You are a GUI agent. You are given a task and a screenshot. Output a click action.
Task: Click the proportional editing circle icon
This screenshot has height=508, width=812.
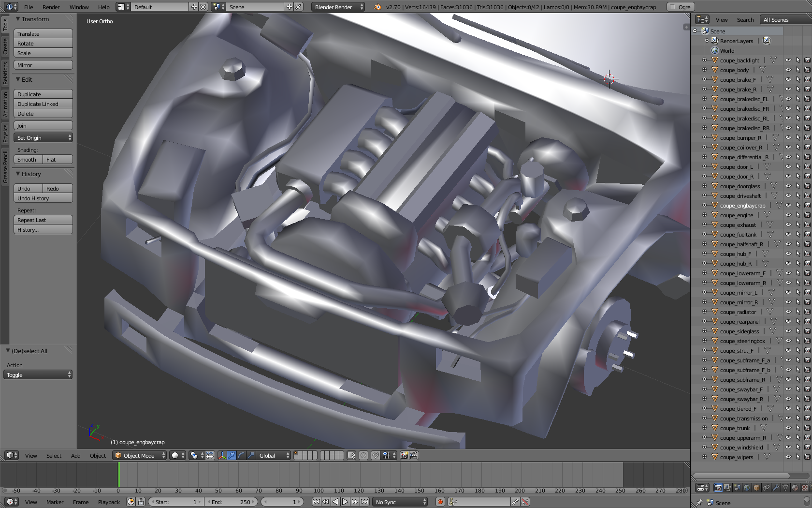(363, 455)
